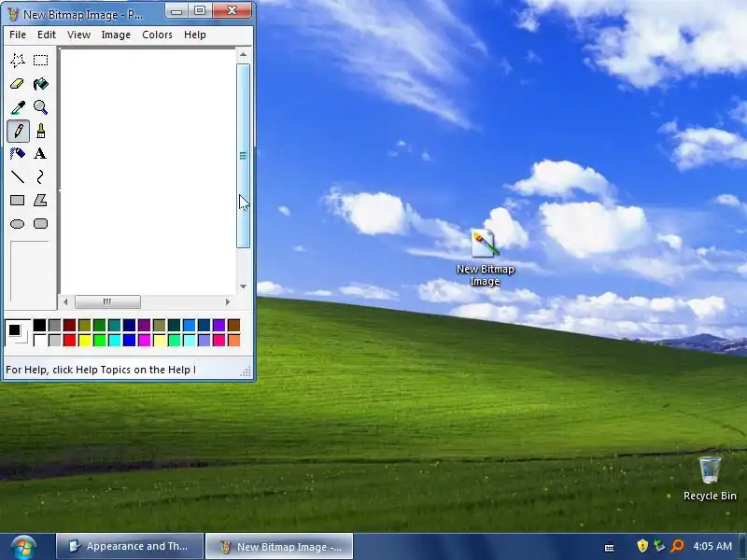747x560 pixels.
Task: Select the bright yellow palette color
Action: click(84, 340)
